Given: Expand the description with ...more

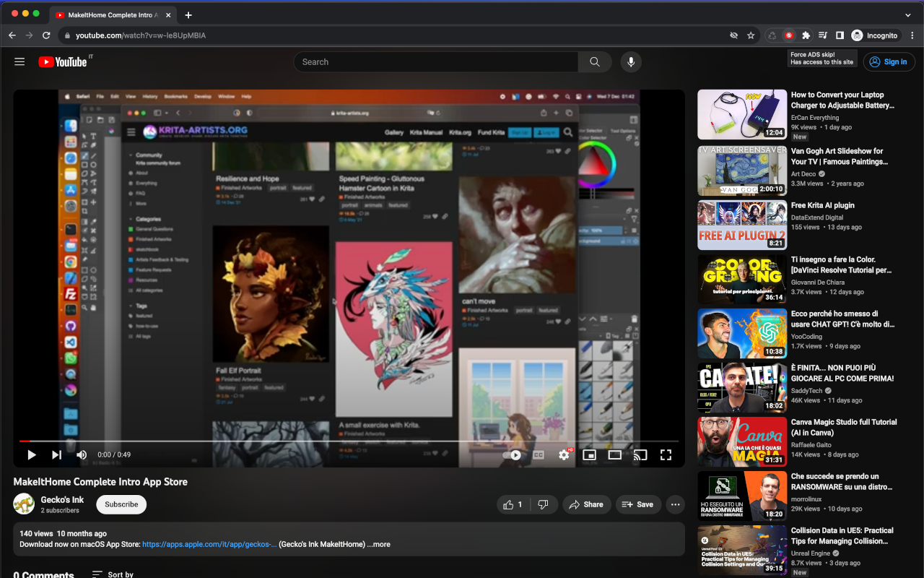Looking at the screenshot, I should (379, 545).
